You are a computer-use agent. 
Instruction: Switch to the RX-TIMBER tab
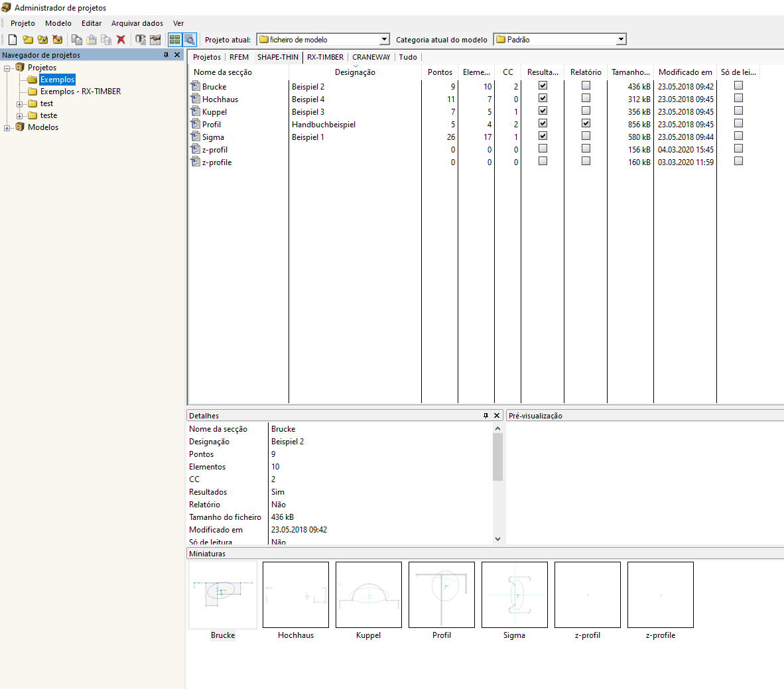pyautogui.click(x=326, y=57)
